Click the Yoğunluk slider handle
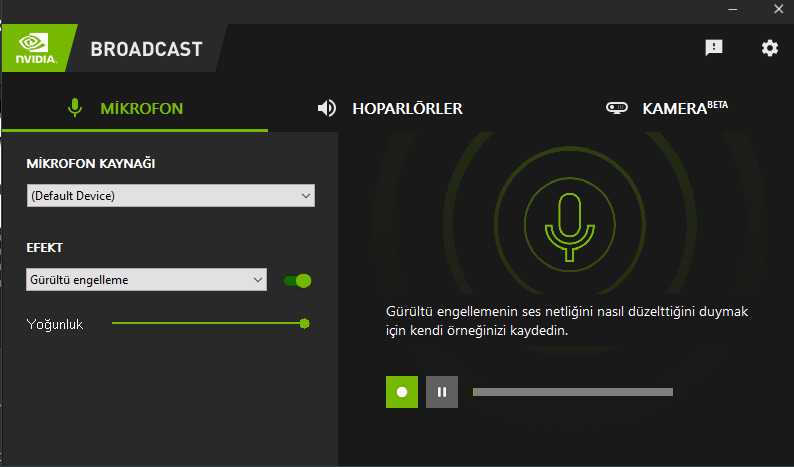794x467 pixels. [304, 324]
